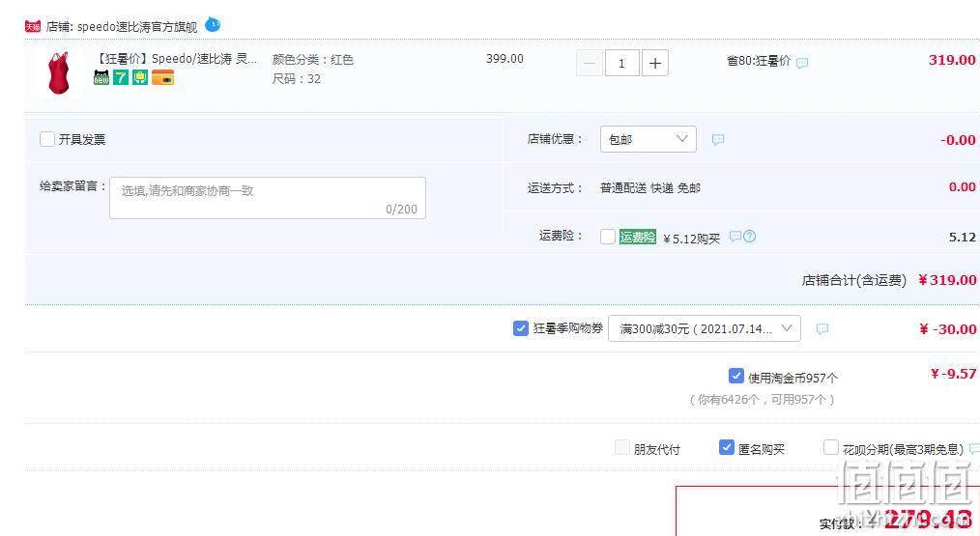Click the shop name speedo速比涛官方旗舰

137,27
